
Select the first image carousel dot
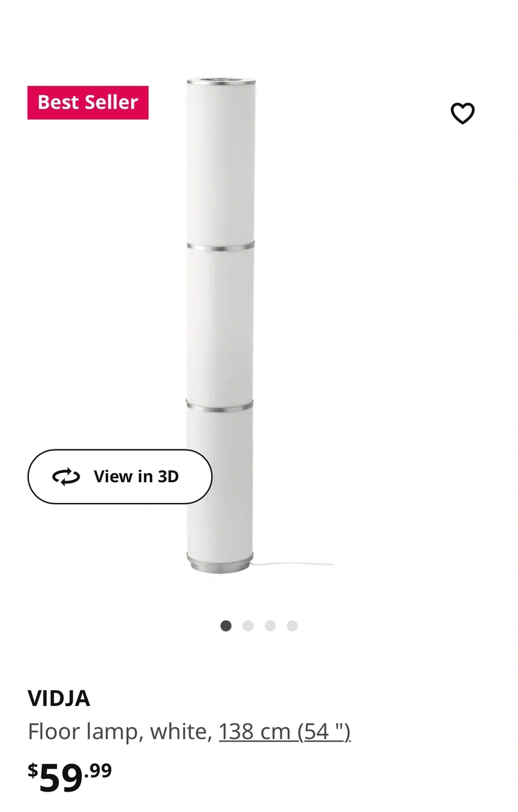pyautogui.click(x=226, y=625)
